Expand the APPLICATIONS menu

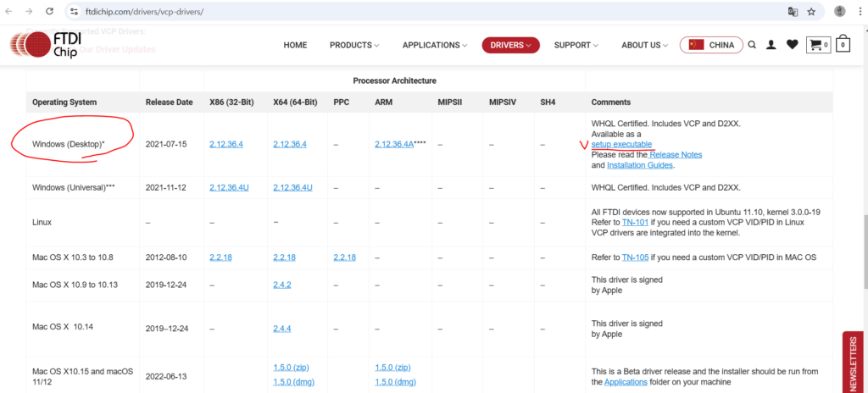pyautogui.click(x=435, y=45)
